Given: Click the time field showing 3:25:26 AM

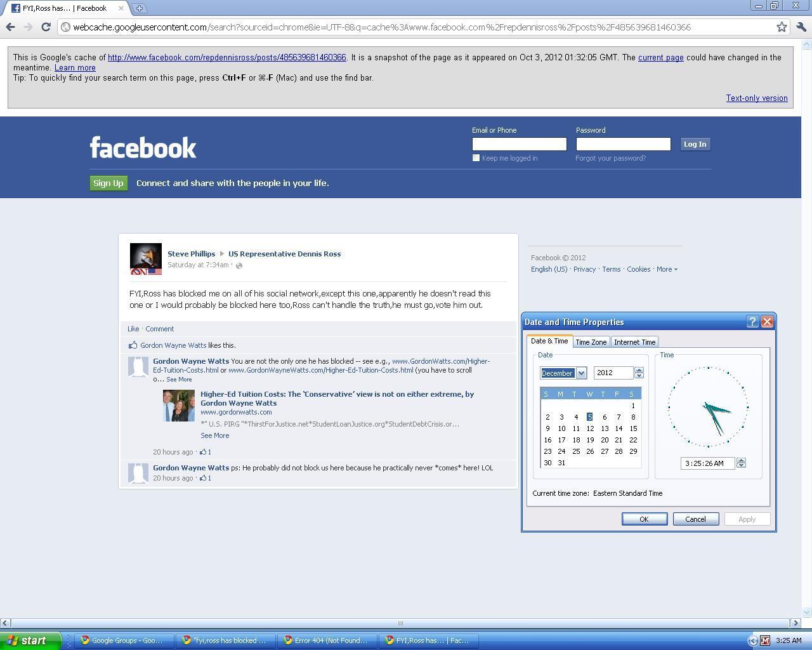Looking at the screenshot, I should click(707, 463).
